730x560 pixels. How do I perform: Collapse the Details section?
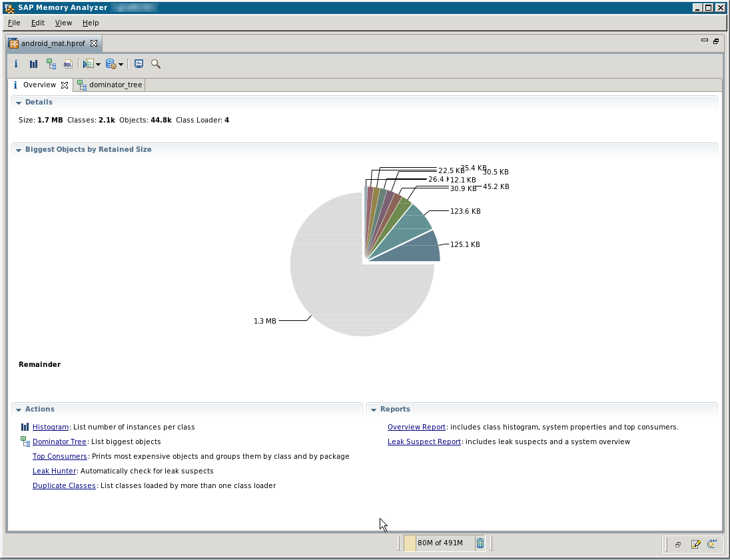[x=19, y=103]
